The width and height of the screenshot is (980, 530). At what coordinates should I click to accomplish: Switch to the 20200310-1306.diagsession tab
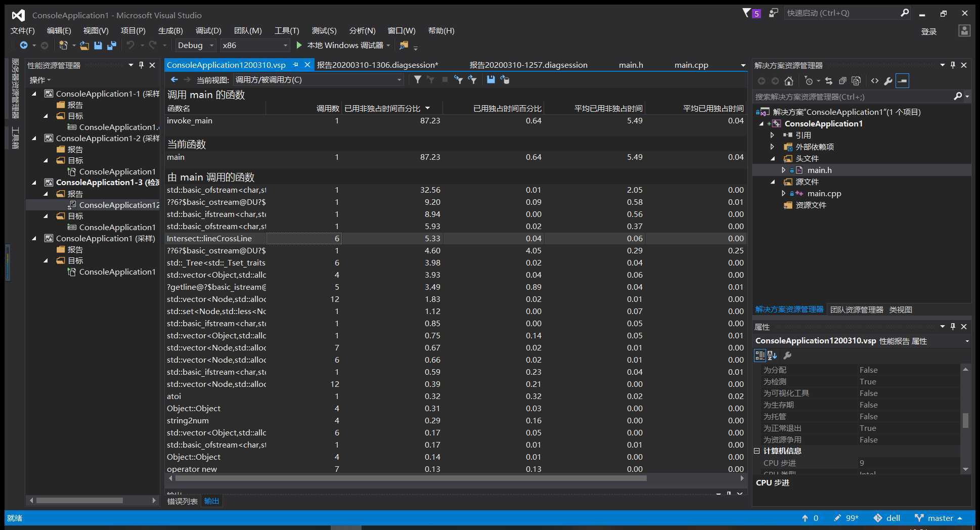coord(377,65)
